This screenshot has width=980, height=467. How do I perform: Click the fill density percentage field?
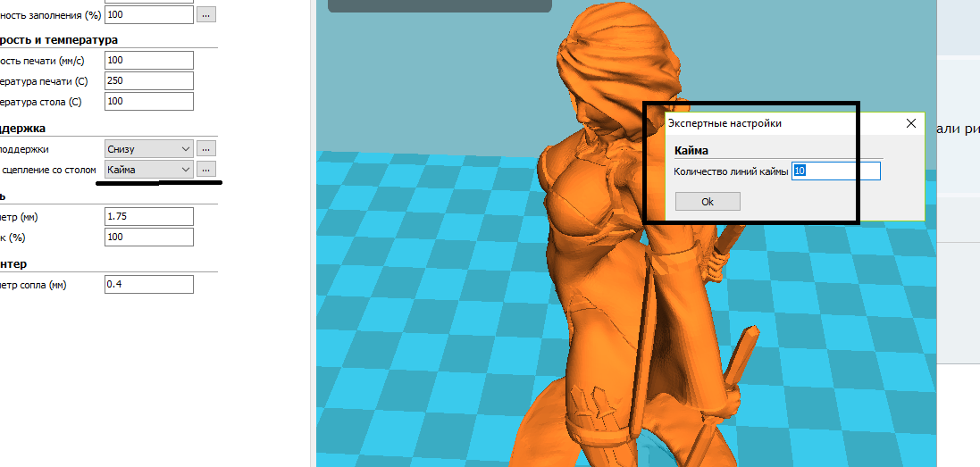[148, 14]
